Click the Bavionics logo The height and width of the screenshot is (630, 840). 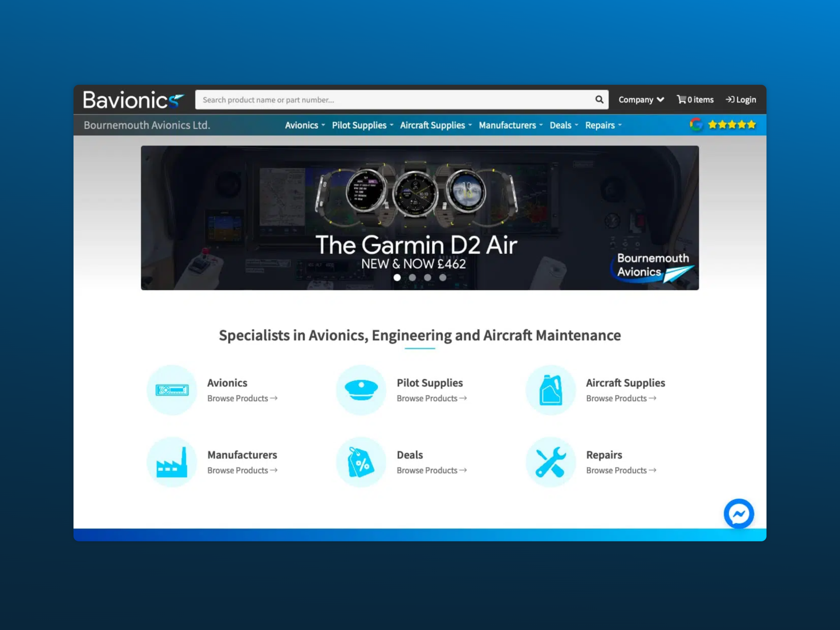[133, 100]
